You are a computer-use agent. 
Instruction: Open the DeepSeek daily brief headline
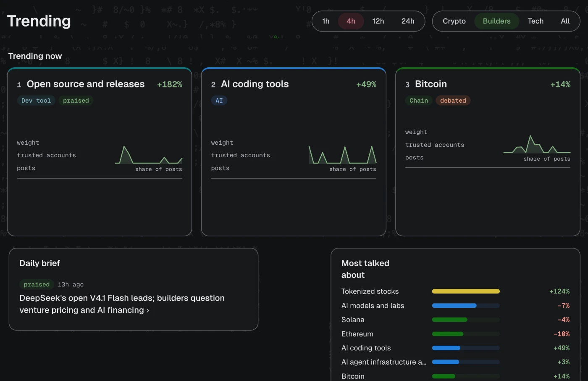tap(122, 304)
